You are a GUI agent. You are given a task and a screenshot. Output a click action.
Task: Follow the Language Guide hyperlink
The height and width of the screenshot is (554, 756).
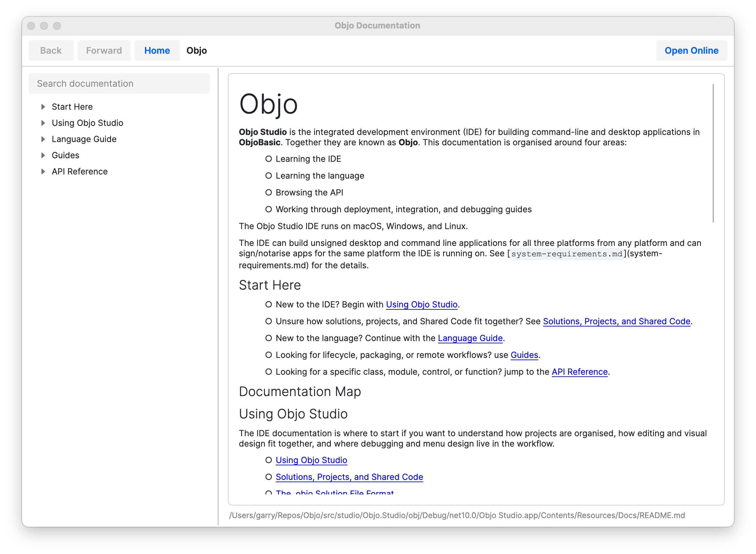pyautogui.click(x=470, y=338)
